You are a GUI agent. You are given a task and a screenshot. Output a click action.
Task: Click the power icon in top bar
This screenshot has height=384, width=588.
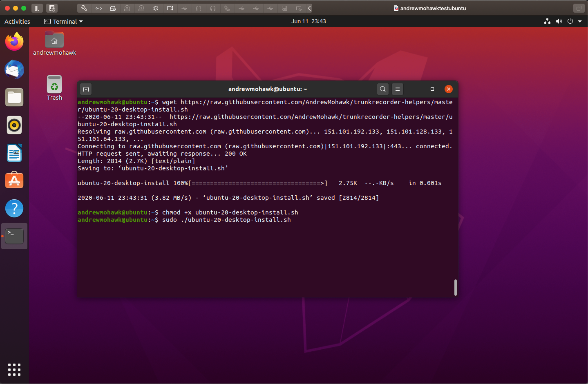570,21
